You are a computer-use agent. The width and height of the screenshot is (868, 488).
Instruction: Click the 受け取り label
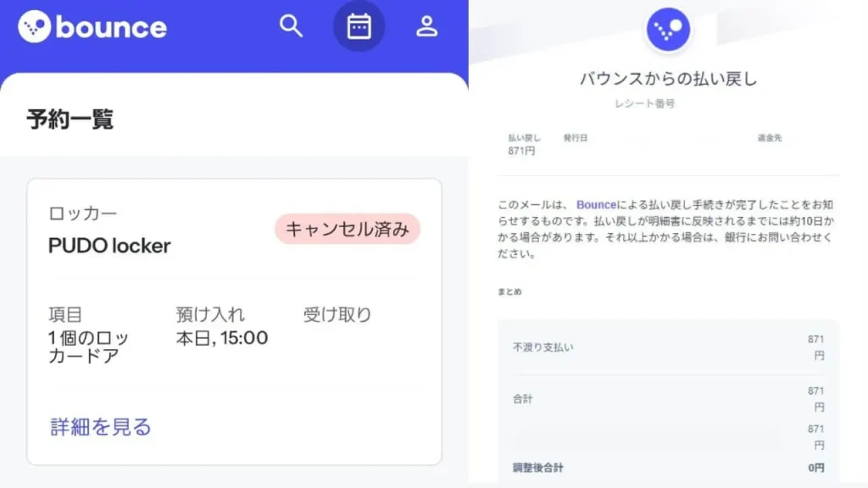[x=337, y=314]
